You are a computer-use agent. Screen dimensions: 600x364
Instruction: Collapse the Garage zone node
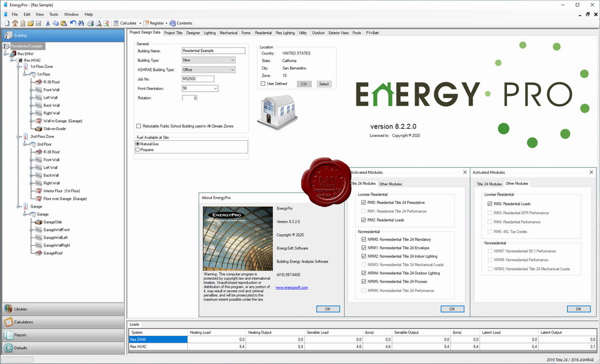[x=19, y=206]
